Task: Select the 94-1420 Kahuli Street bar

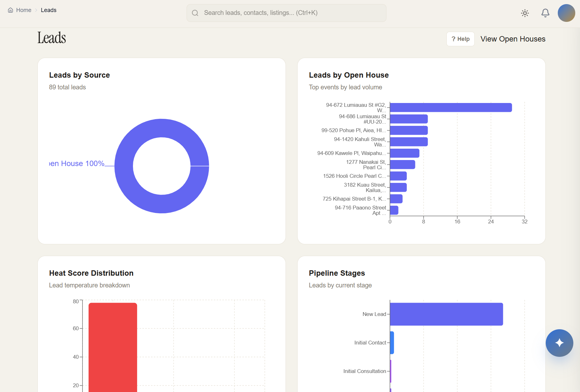Action: pos(409,142)
